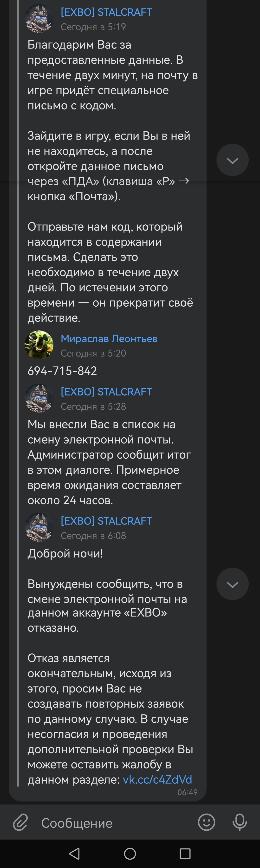Tap the paperclip attachment icon
The width and height of the screenshot is (260, 868).
click(20, 822)
